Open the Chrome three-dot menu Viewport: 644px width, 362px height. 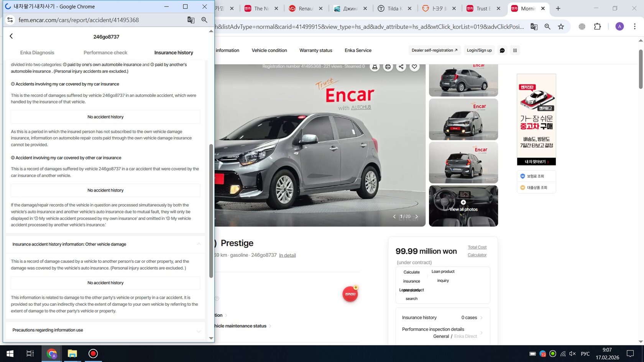tap(635, 26)
